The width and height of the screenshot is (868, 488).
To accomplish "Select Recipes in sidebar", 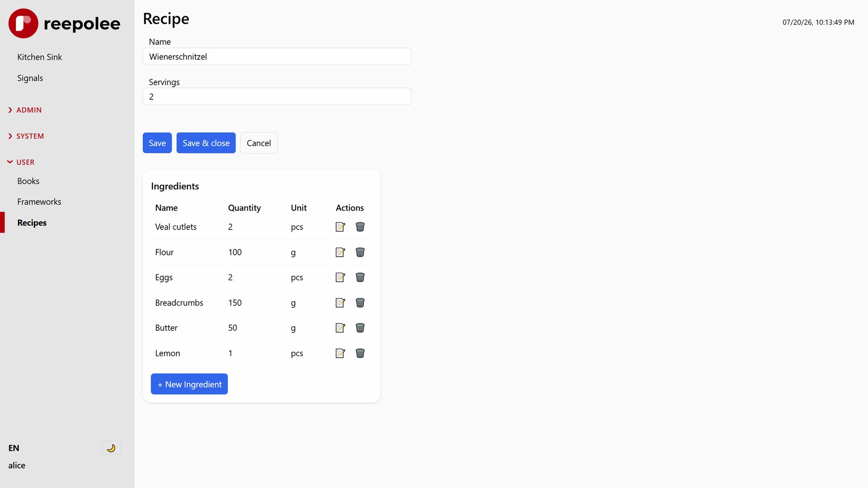I will (32, 223).
